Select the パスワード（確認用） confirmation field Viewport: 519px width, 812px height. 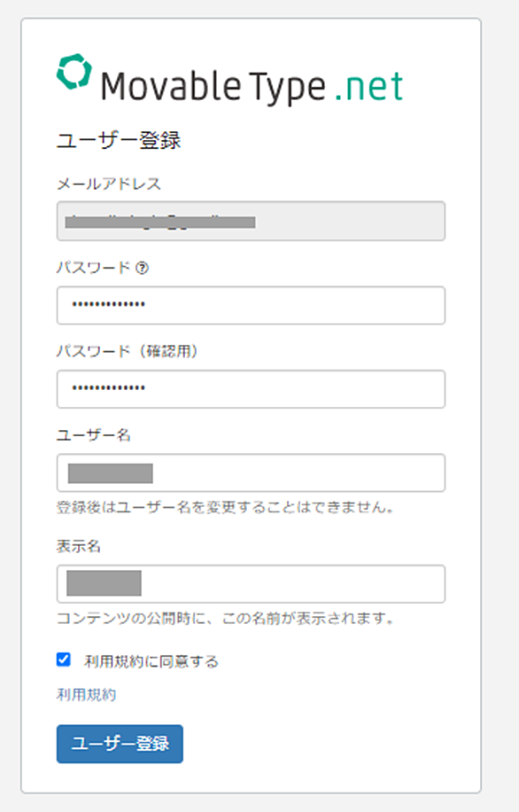pyautogui.click(x=251, y=389)
